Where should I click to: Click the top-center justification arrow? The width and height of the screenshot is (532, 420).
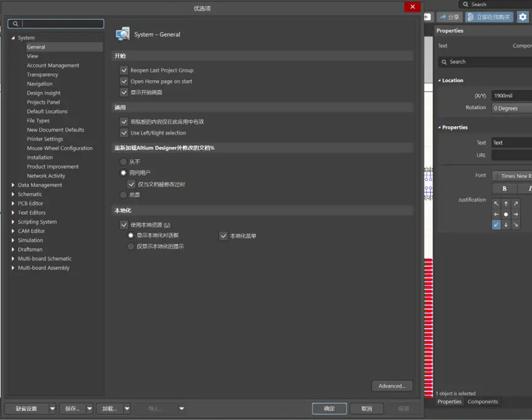click(506, 204)
